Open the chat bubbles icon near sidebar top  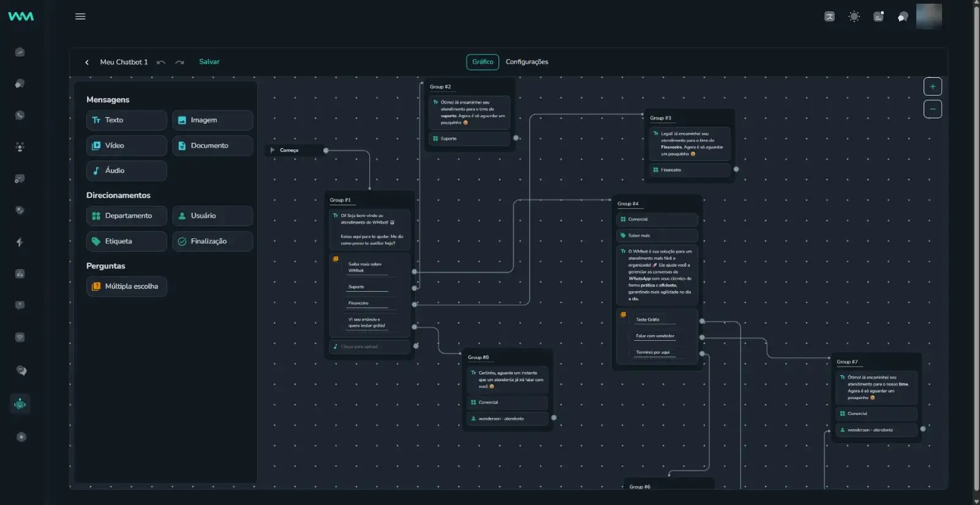[20, 83]
